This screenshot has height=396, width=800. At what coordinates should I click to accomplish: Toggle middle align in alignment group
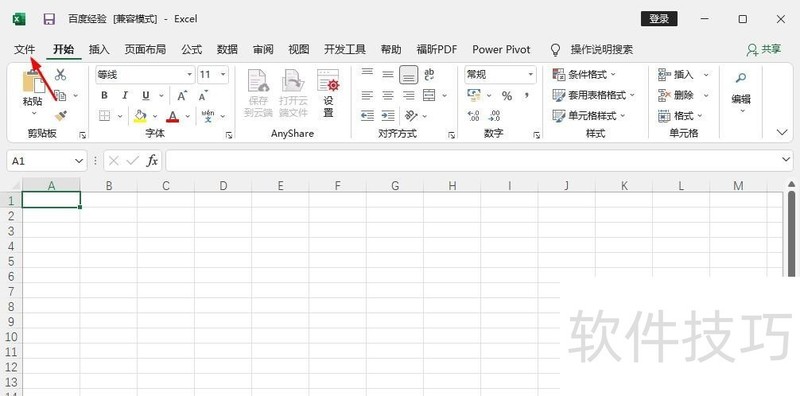[388, 75]
